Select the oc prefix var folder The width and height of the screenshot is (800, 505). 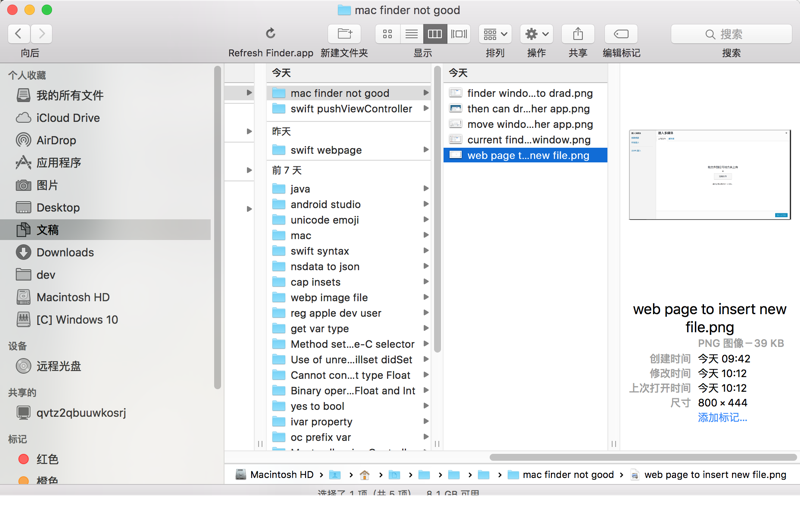click(349, 437)
